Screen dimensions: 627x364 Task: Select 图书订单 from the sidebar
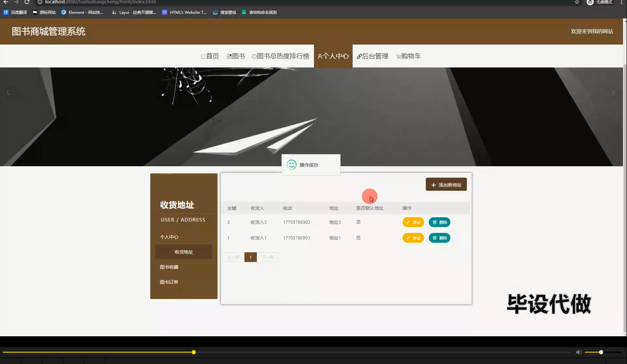[169, 282]
